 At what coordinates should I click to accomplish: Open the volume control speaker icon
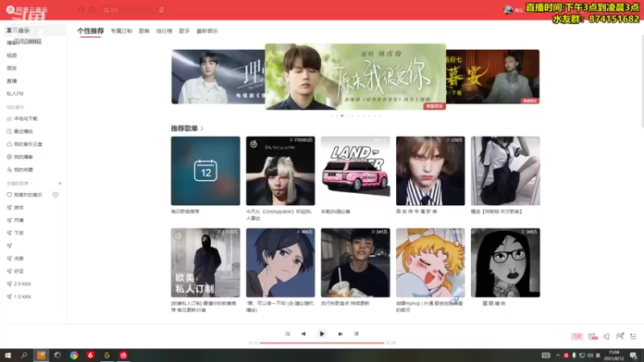pyautogui.click(x=606, y=336)
